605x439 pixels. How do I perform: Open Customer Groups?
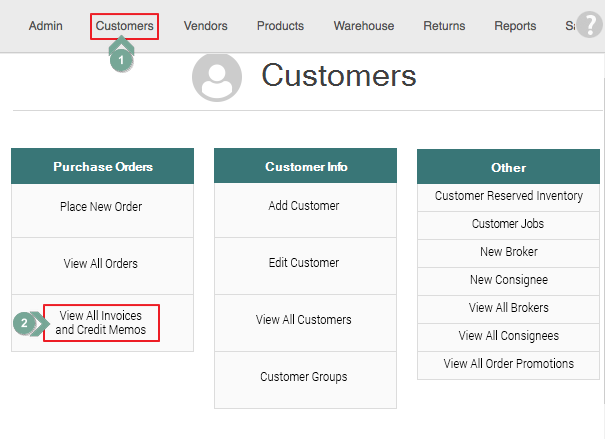point(304,377)
